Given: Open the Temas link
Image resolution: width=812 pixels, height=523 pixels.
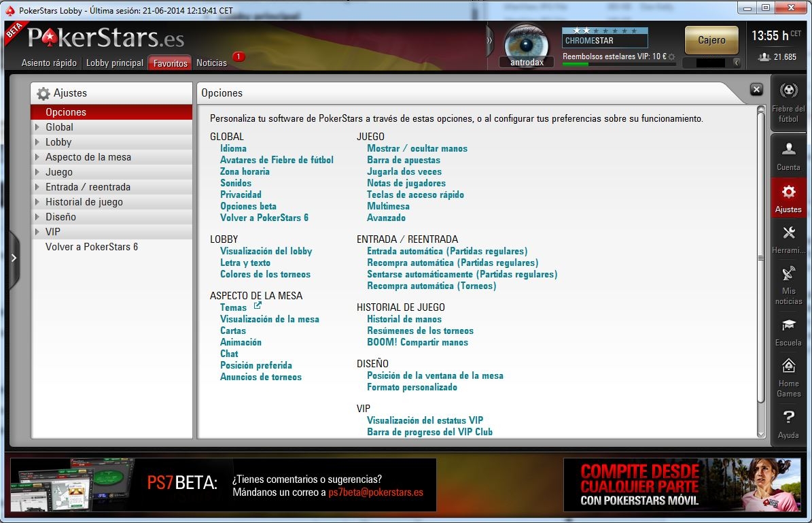Looking at the screenshot, I should click(233, 307).
